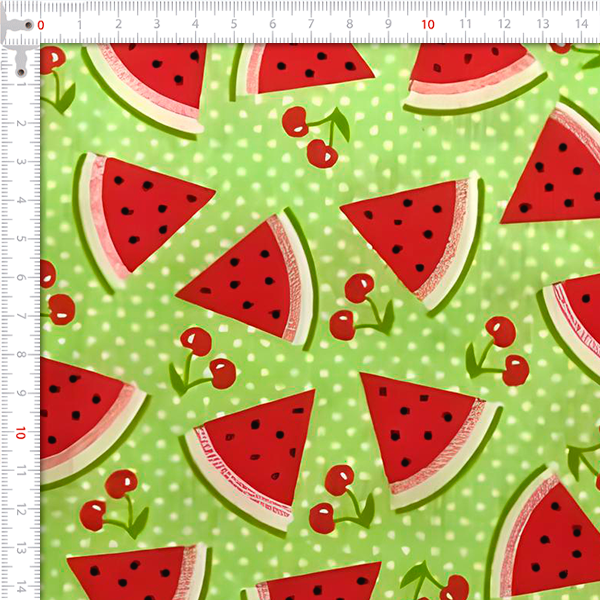Image resolution: width=600 pixels, height=600 pixels.
Task: Click the red 0 on the top ruler
Action: tap(41, 24)
